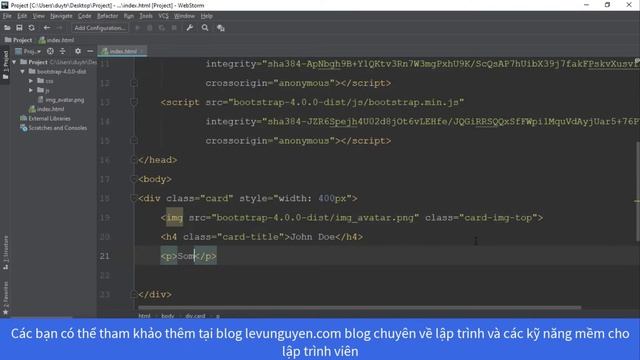Image resolution: width=640 pixels, height=360 pixels.
Task: Click the editor horizontal scrollbar
Action: [x=359, y=307]
